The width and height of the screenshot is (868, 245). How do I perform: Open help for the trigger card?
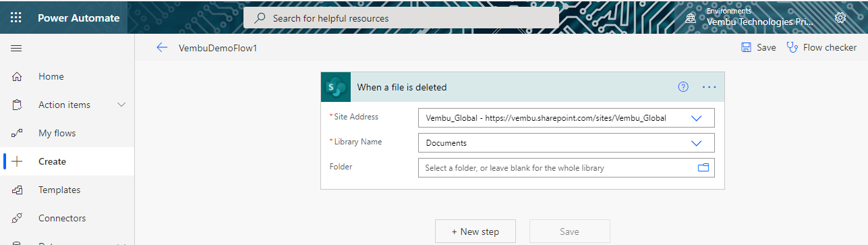pyautogui.click(x=683, y=87)
